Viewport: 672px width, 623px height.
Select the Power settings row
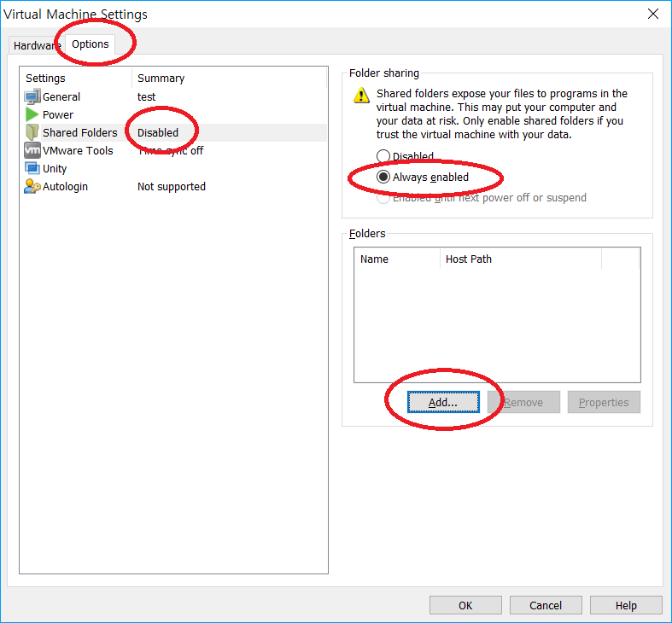[x=175, y=115]
